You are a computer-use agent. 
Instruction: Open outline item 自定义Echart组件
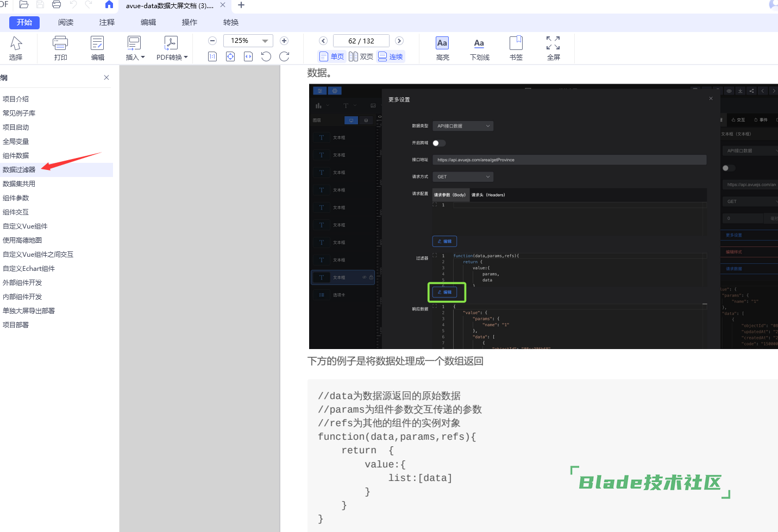pos(29,268)
